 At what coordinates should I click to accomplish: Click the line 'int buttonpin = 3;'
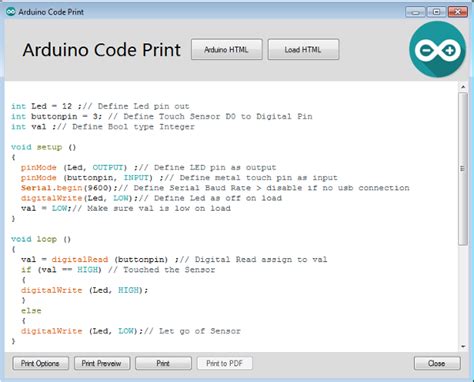click(162, 117)
